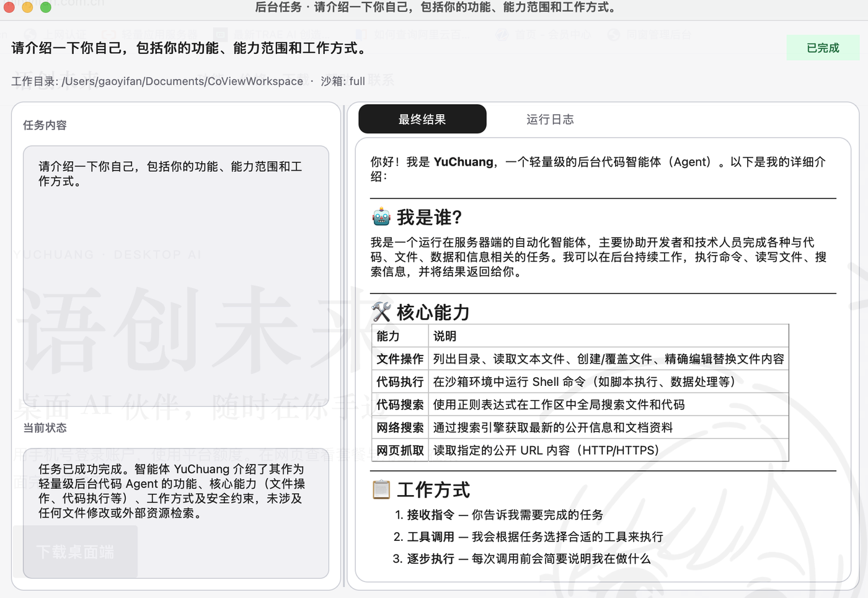
Task: Open the 运行日志 tab
Action: point(550,119)
